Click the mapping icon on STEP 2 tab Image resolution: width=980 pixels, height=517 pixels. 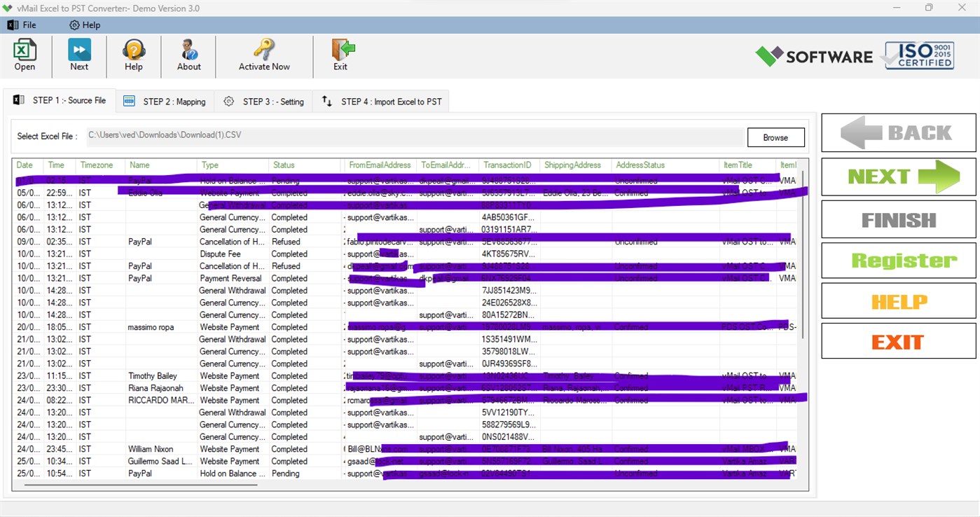[129, 101]
